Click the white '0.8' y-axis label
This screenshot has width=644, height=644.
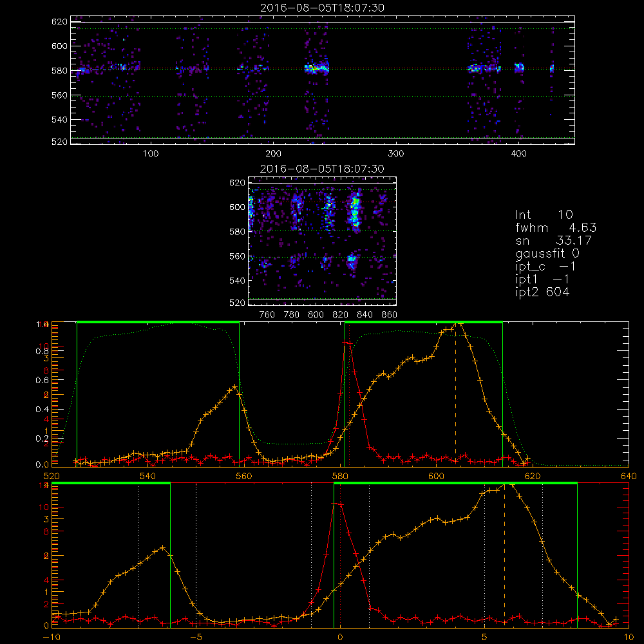[42, 351]
